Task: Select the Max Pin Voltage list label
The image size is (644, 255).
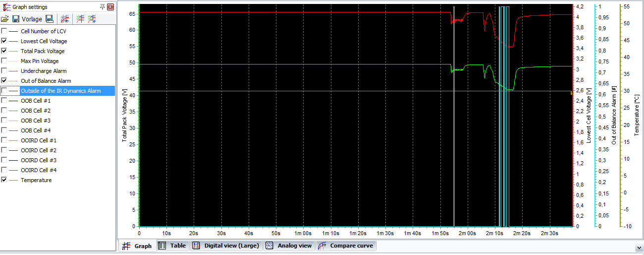Action: (x=40, y=61)
